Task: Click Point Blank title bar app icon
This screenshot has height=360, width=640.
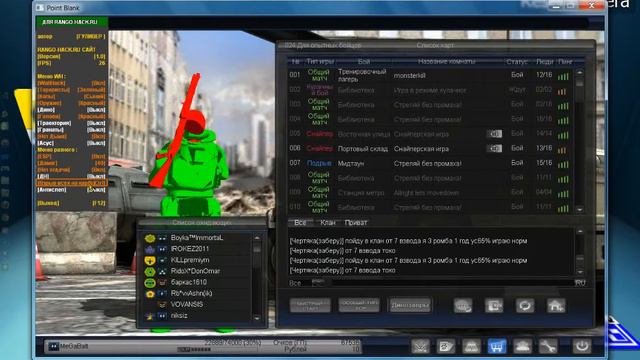Action: 40,8
